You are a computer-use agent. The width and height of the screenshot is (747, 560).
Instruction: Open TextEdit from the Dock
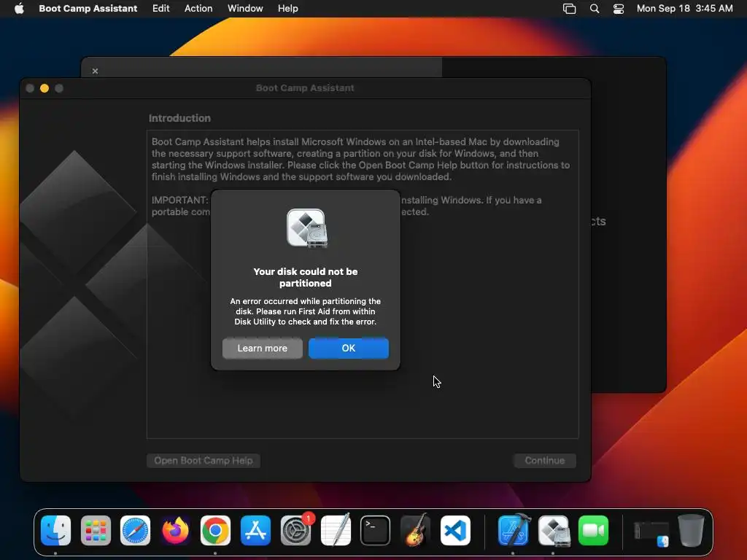(336, 531)
